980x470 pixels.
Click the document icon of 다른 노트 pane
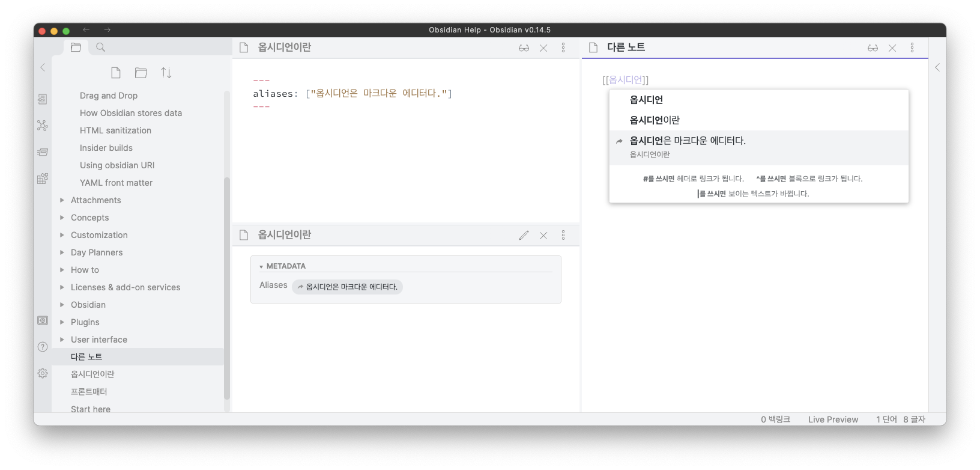point(593,47)
